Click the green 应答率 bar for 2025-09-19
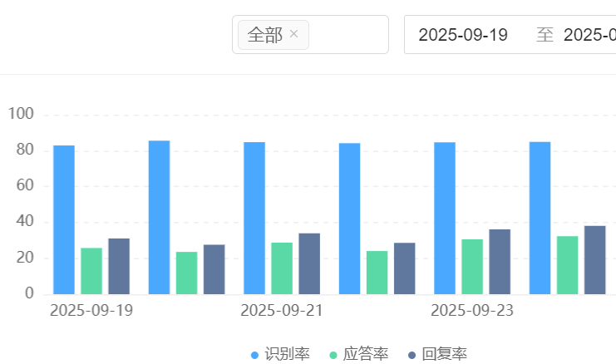Screen dimensions: 616x364 pyautogui.click(x=91, y=271)
